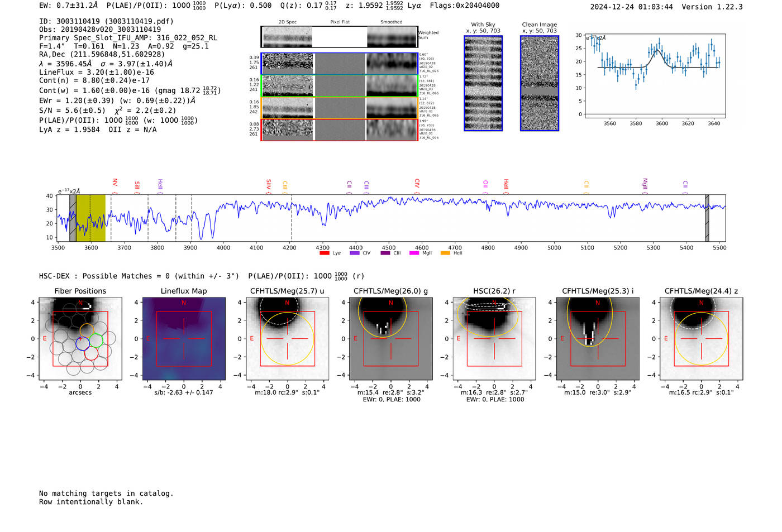
Task: Click the m:16.3 re:2.8" s:2.7" caption
Action: tap(494, 392)
